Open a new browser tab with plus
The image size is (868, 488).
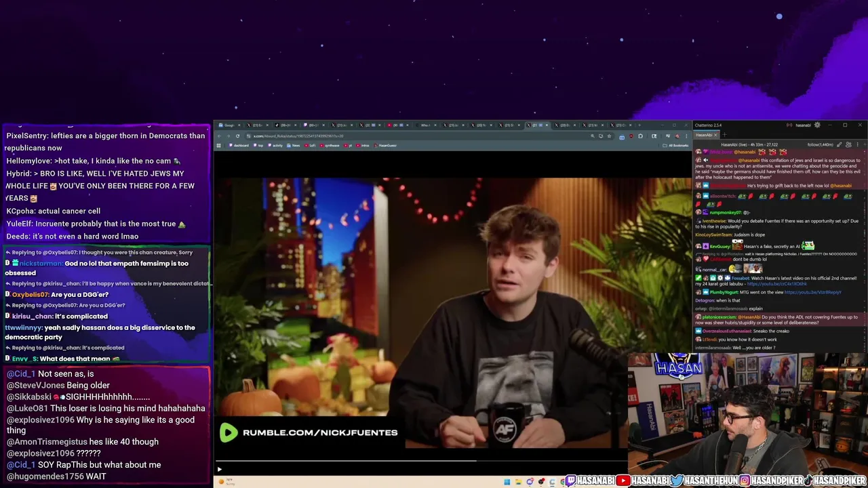point(639,125)
